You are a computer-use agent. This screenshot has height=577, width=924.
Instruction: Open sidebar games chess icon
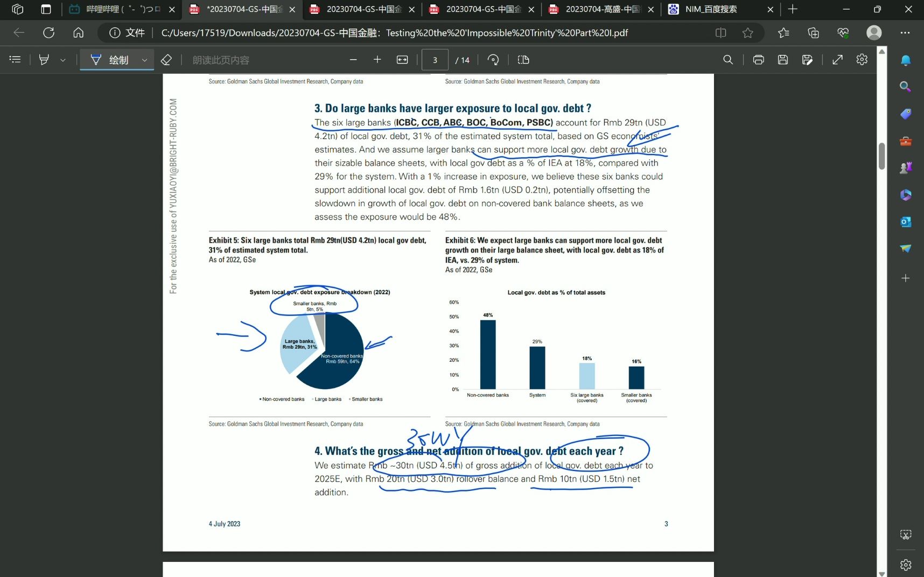tap(906, 168)
